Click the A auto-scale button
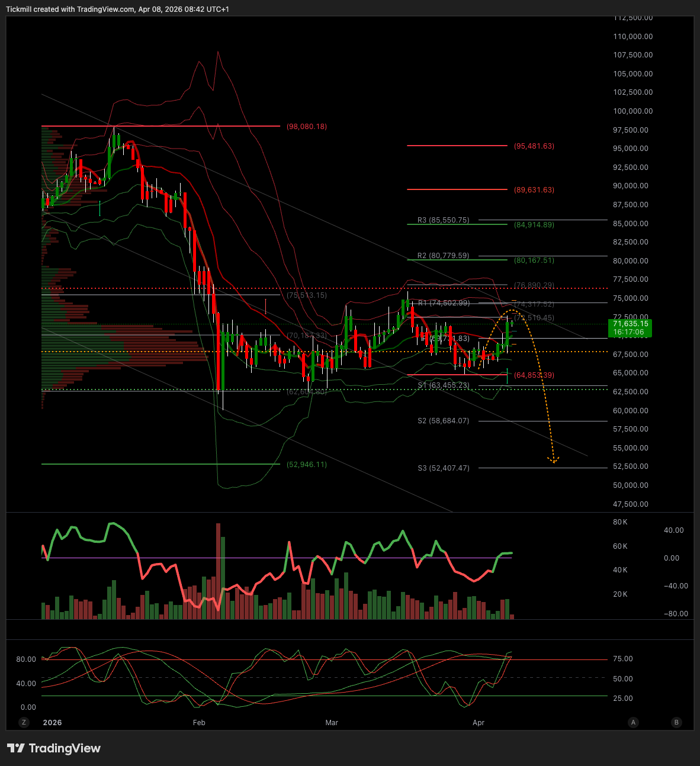The image size is (700, 766). click(633, 722)
